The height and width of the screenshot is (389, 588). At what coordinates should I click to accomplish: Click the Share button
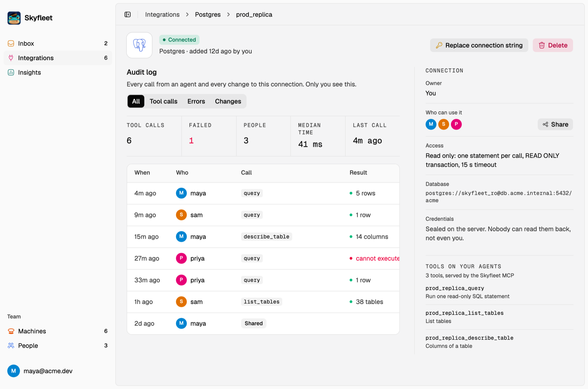tap(555, 124)
